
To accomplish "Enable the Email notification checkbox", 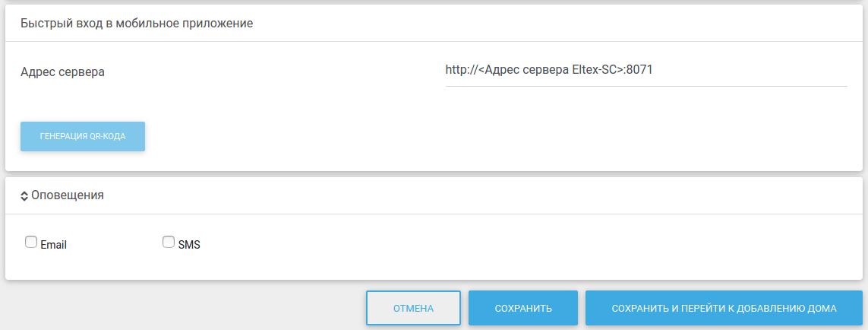I will click(31, 242).
